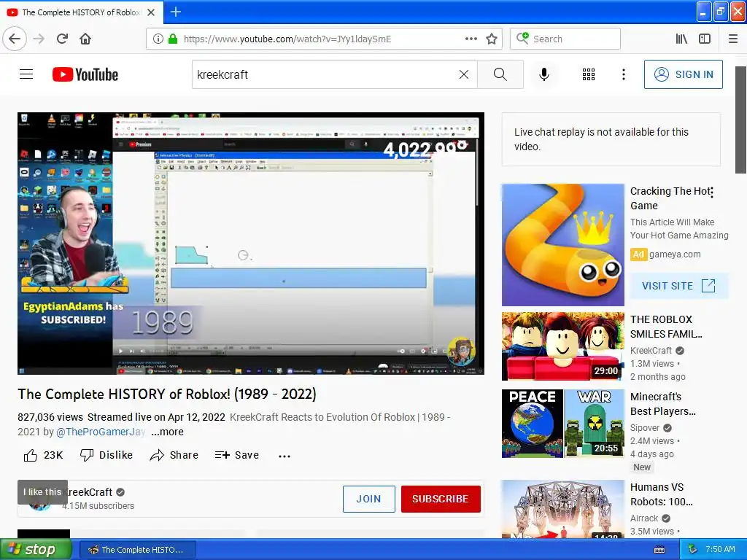Open Minecraft's Best Players peace war thumbnail
Screen dimensions: 747x560
(562, 424)
